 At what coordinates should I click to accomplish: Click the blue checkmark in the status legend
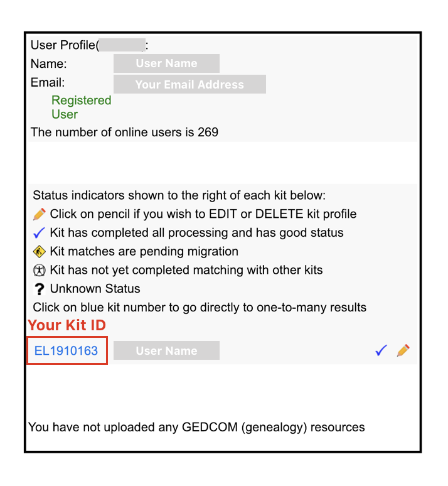click(x=40, y=233)
